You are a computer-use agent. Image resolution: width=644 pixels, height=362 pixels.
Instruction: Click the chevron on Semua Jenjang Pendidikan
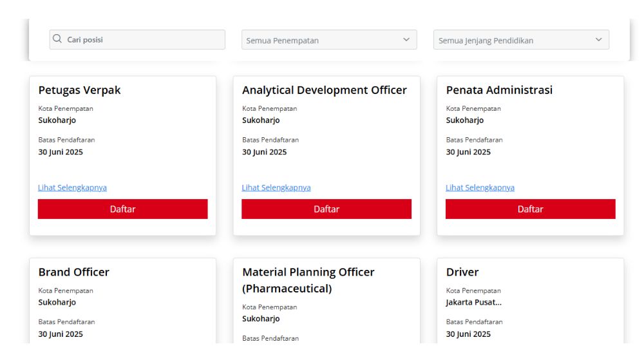tap(599, 40)
